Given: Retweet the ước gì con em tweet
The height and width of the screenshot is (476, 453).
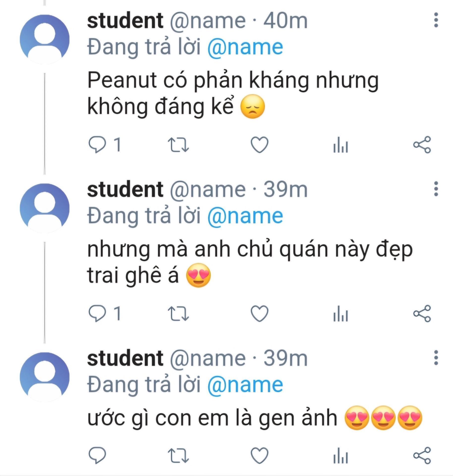Looking at the screenshot, I should [x=178, y=455].
